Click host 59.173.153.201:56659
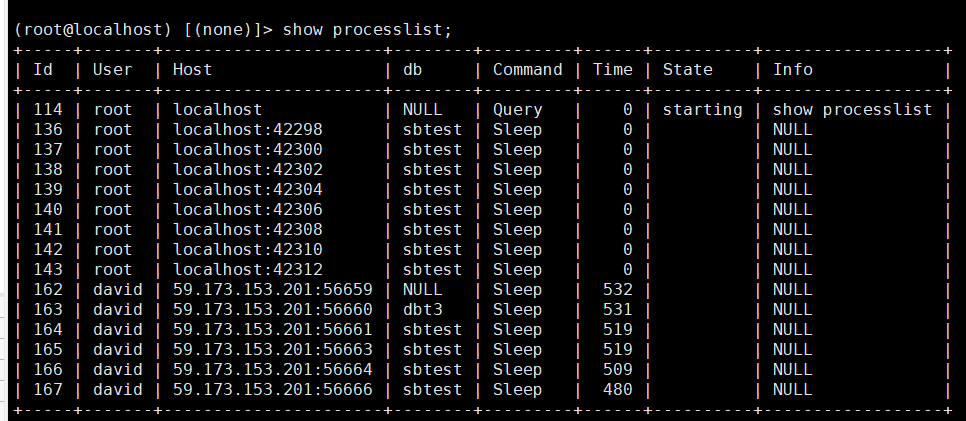 (273, 290)
